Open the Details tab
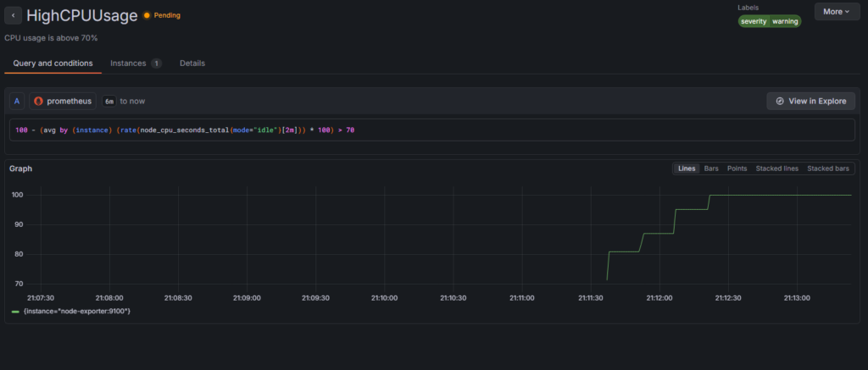This screenshot has width=868, height=370. (x=192, y=64)
